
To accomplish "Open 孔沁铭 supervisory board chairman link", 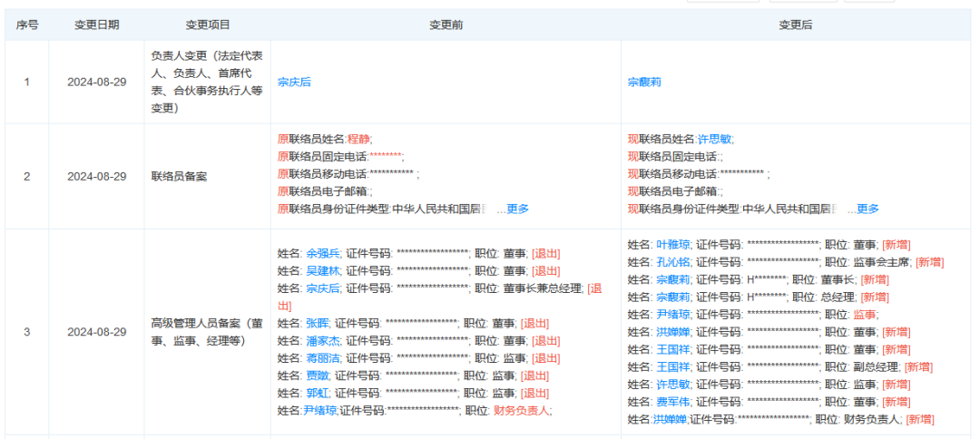I will pyautogui.click(x=673, y=261).
